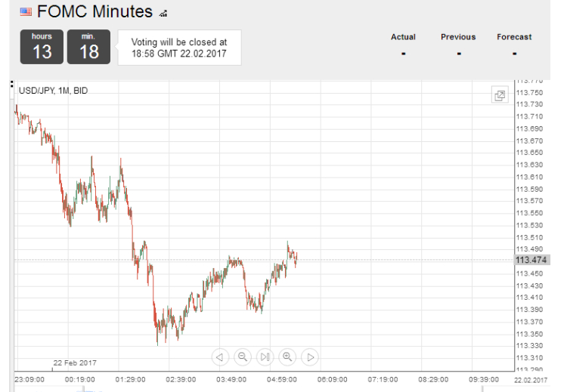Click the chart scroll-left arrow button
Screen dimensions: 567x392
(x=220, y=357)
